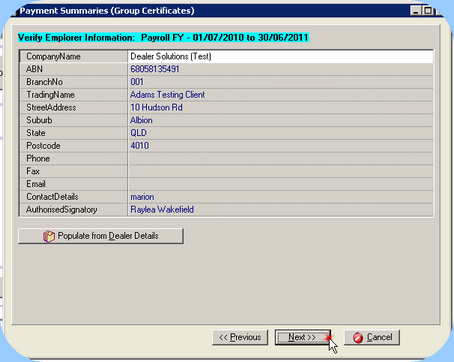Select Postcode value 4010
Viewport: 454px width, 362px height.
(x=280, y=146)
